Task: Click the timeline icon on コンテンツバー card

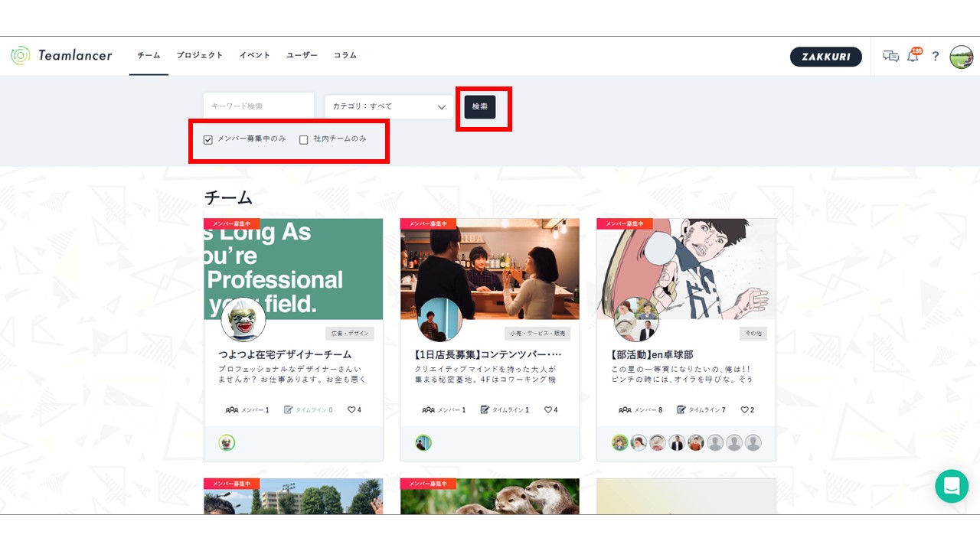Action: (x=485, y=410)
